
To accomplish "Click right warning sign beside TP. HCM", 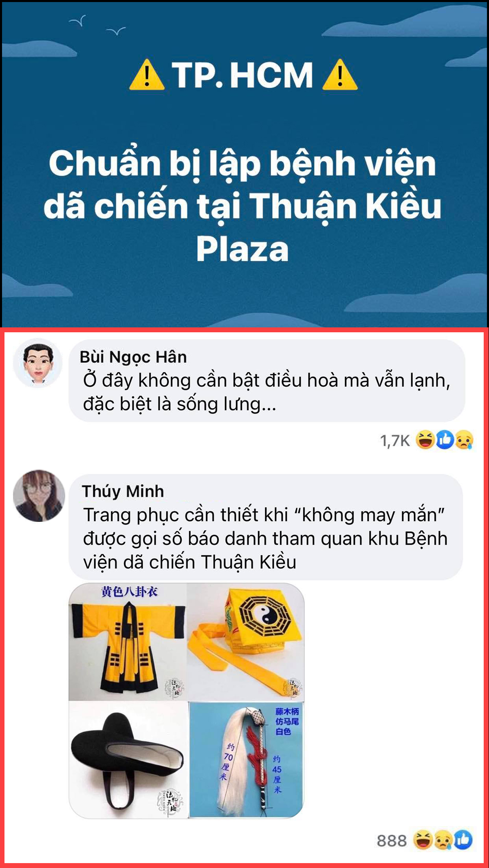I will click(340, 75).
